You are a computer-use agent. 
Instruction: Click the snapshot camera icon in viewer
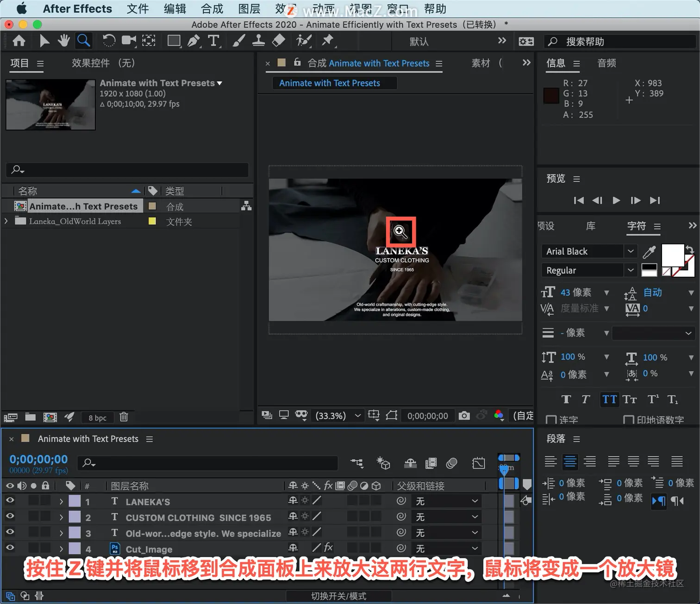pyautogui.click(x=464, y=416)
